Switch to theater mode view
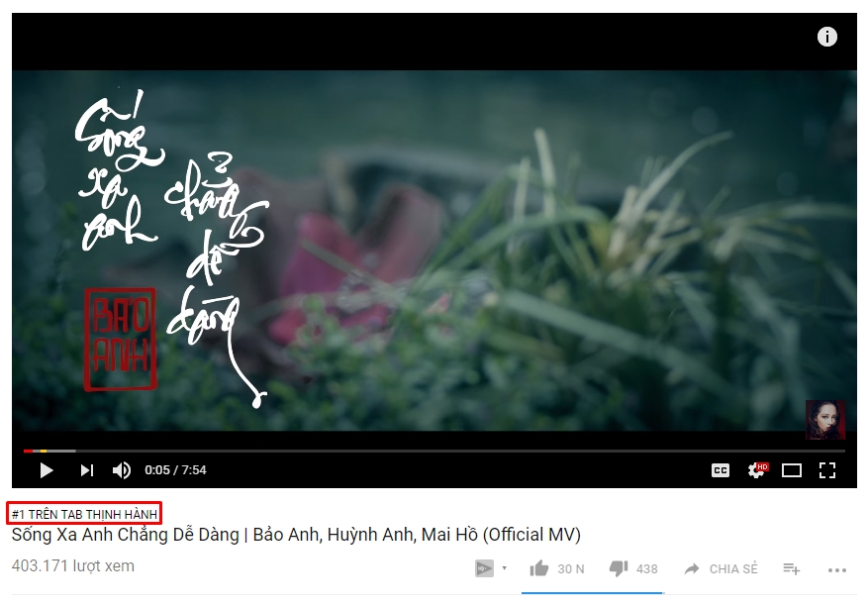 click(x=792, y=470)
